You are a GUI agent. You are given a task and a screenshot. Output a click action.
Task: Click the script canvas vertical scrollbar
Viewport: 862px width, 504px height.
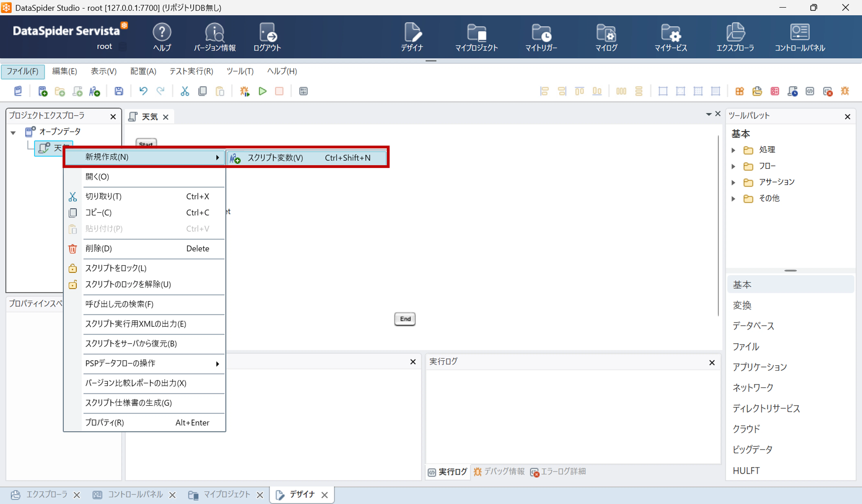point(718,226)
